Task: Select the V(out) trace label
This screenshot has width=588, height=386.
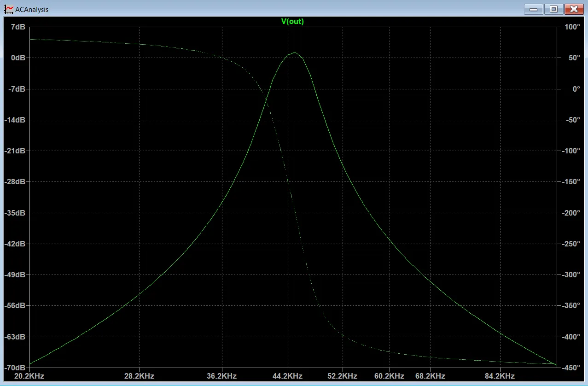Action: coord(292,21)
